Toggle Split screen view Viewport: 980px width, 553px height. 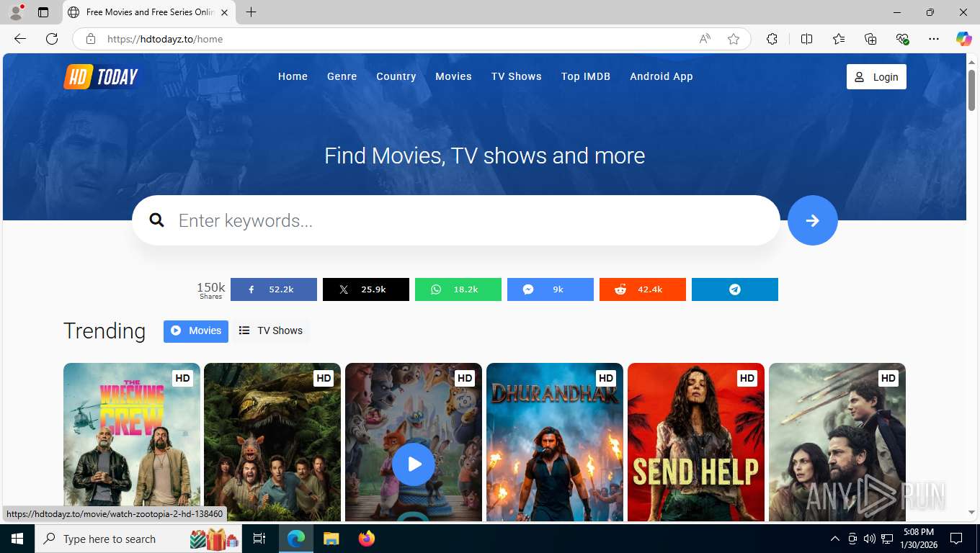click(807, 39)
